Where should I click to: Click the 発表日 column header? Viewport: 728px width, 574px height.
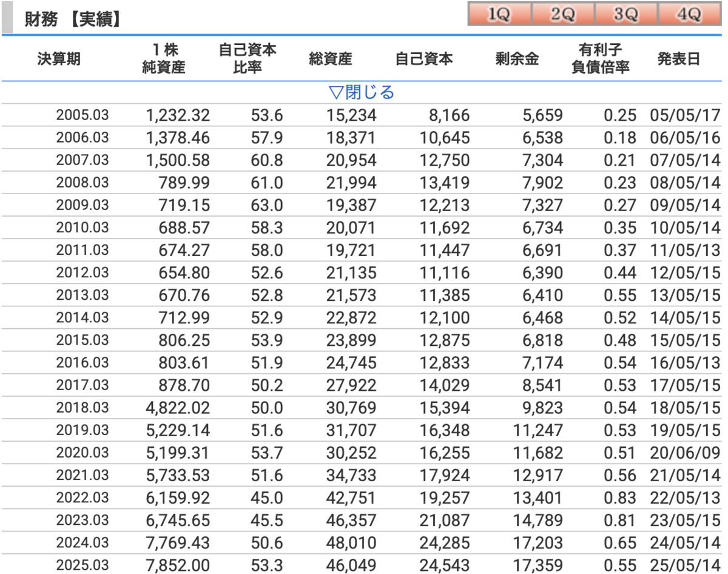[x=679, y=59]
